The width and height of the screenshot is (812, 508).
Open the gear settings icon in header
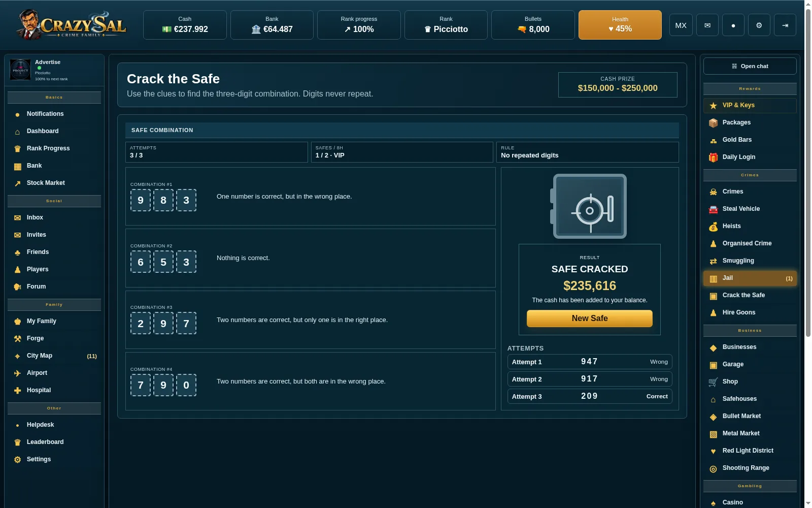tap(759, 25)
